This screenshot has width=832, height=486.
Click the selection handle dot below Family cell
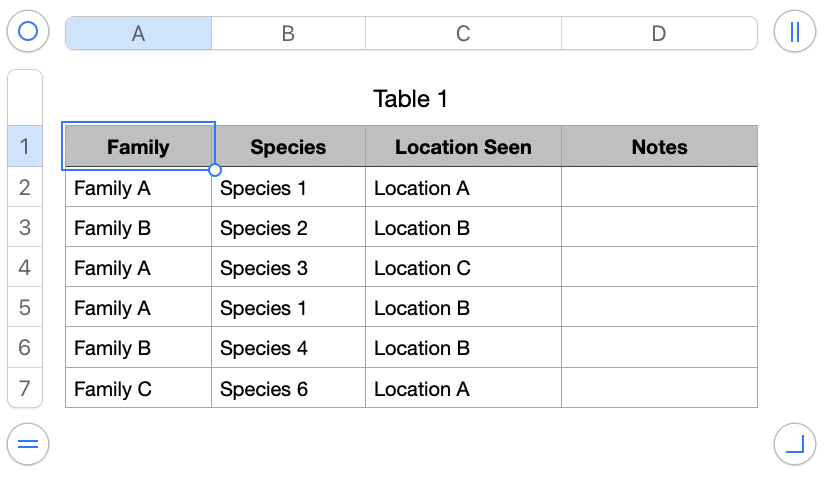215,169
